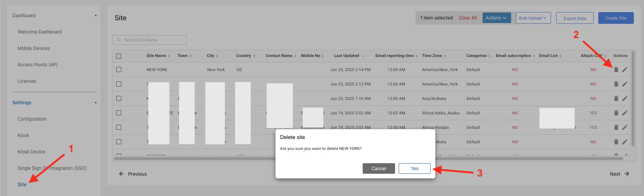
Task: Click the table's horizontal scrollbar
Action: [195, 159]
